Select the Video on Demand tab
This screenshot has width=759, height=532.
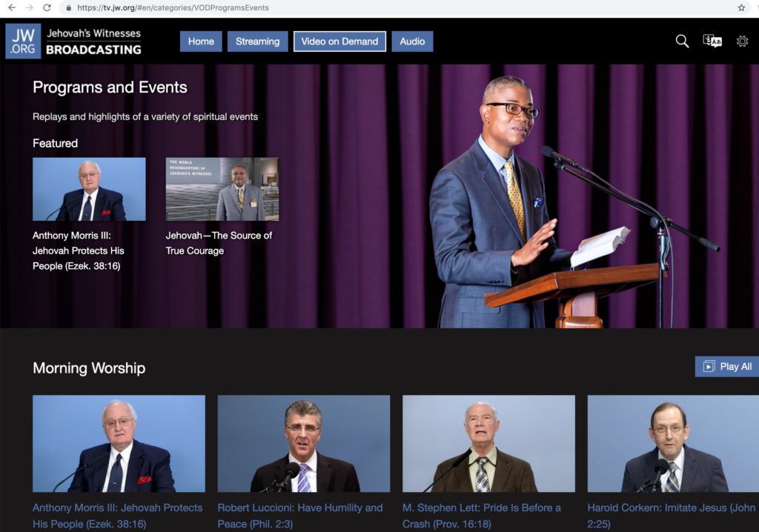pyautogui.click(x=339, y=41)
